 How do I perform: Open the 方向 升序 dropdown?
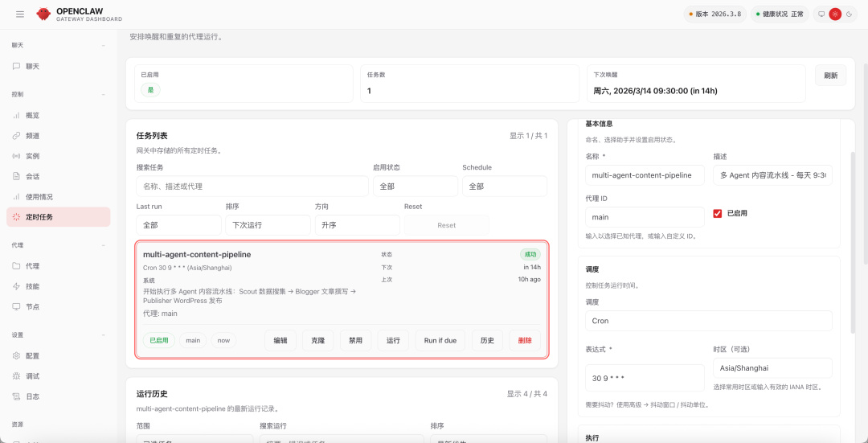pos(357,225)
